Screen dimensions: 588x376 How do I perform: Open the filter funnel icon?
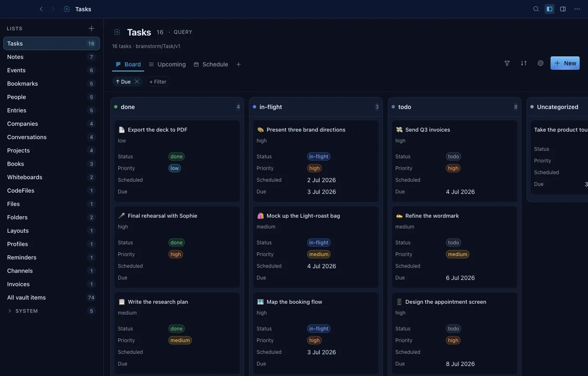(x=507, y=63)
